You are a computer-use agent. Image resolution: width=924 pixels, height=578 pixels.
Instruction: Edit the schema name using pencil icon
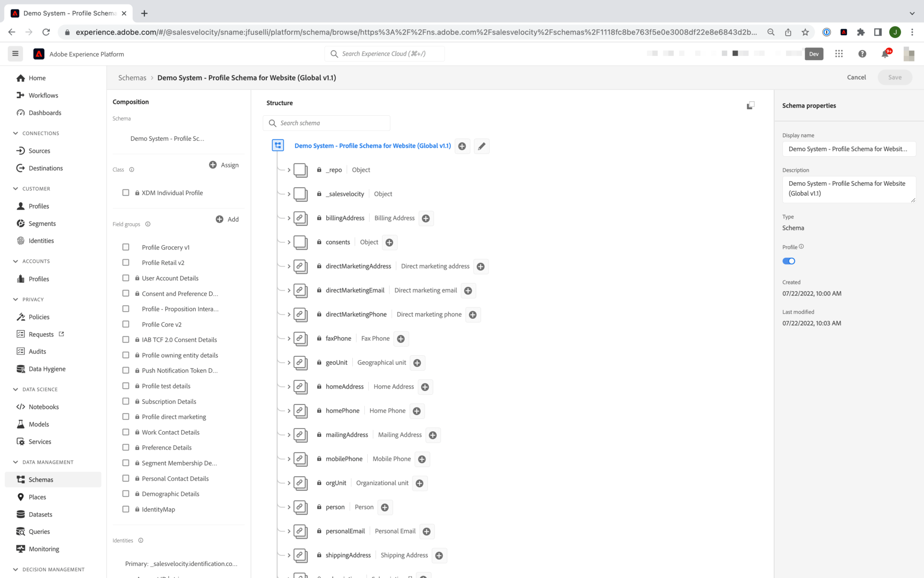click(x=481, y=146)
